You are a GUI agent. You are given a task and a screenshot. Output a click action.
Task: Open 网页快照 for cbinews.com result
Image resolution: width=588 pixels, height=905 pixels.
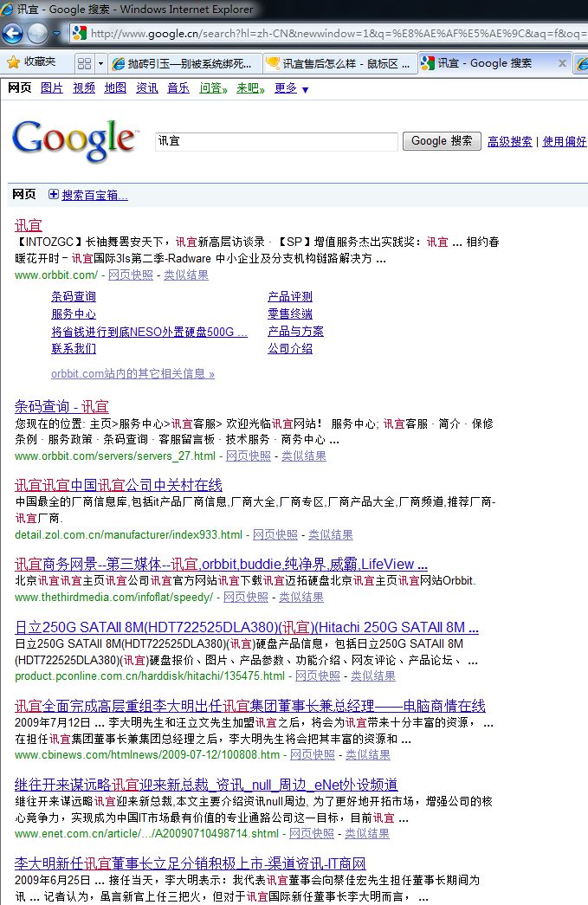tap(312, 755)
